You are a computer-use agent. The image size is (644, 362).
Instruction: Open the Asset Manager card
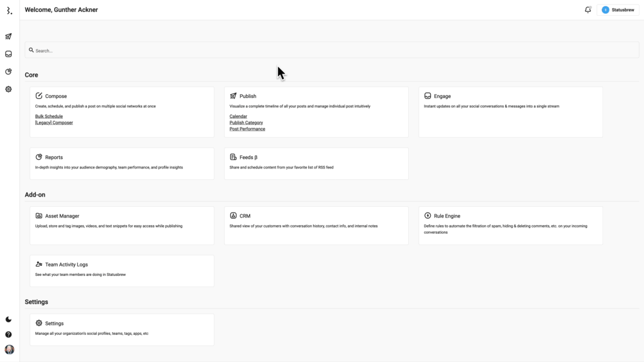pos(121,224)
